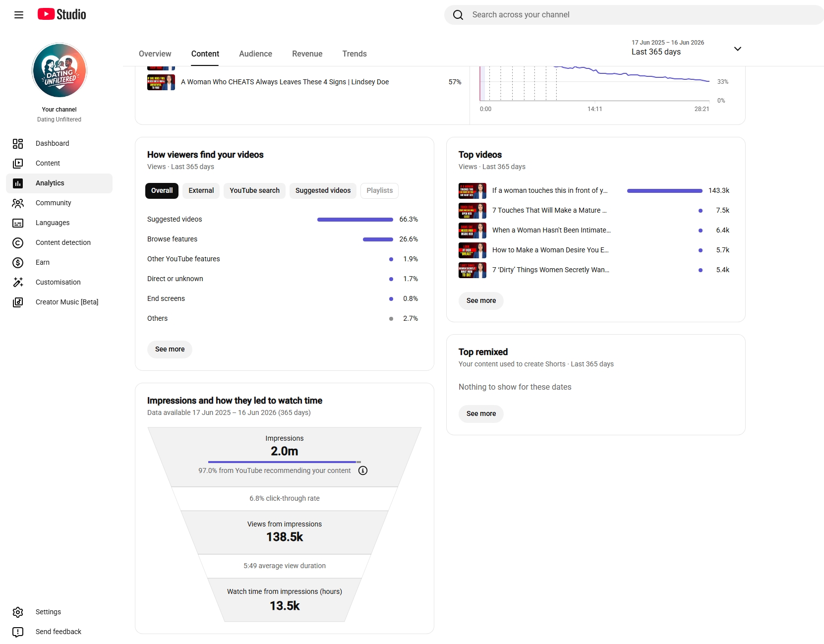This screenshot has width=824, height=644.
Task: Select the Playlists filter chip
Action: pos(380,190)
